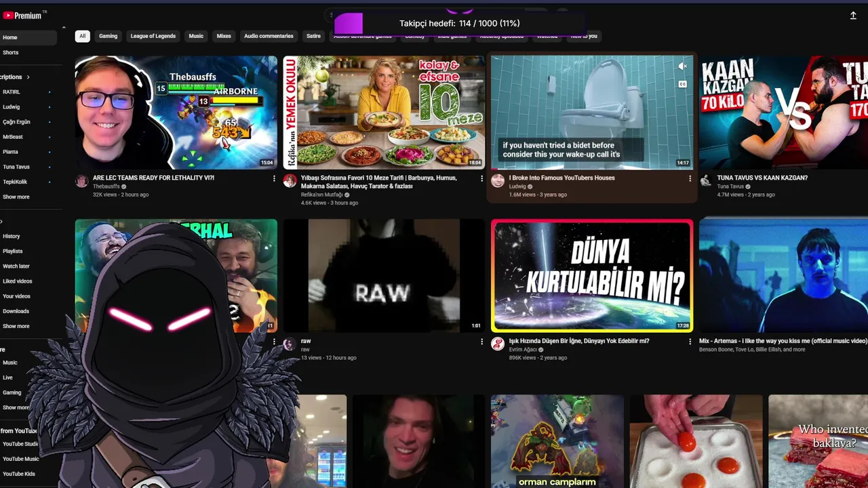868x488 pixels.
Task: Click the Thebausffs gameplay thumbnail
Action: pos(176,113)
